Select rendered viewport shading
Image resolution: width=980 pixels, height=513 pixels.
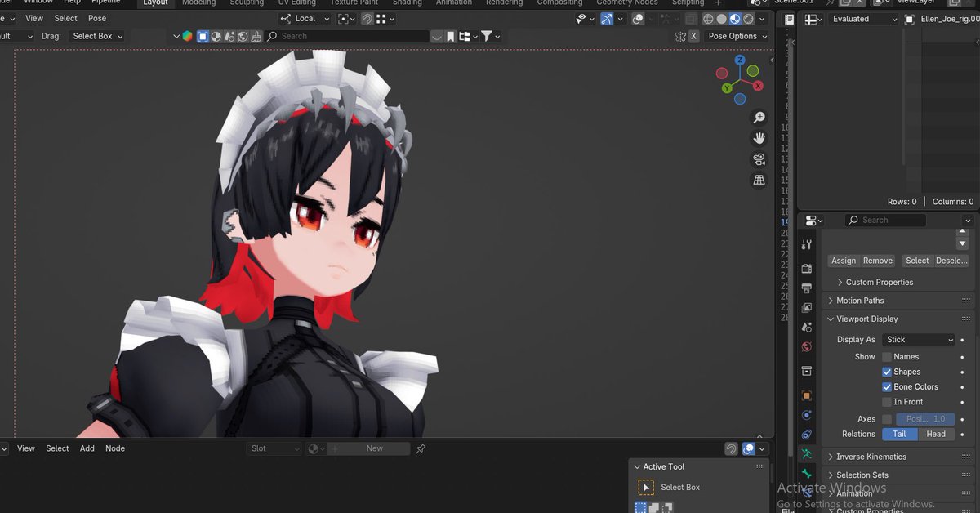pyautogui.click(x=748, y=19)
